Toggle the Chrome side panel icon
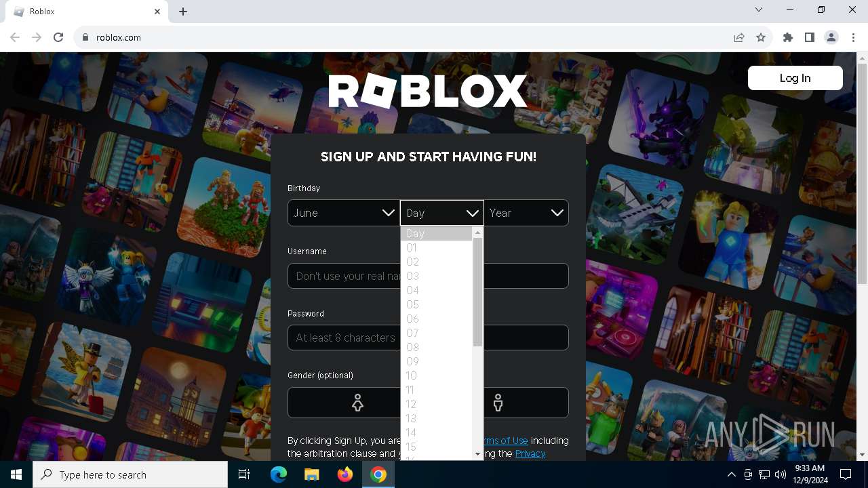Screen dimensions: 868x488 810,37
